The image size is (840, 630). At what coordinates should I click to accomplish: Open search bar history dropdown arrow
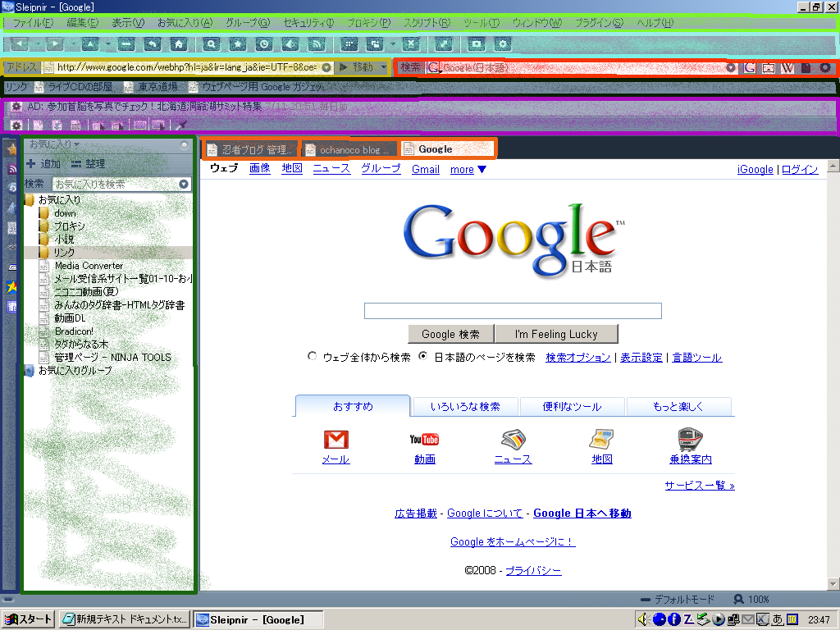[x=731, y=67]
